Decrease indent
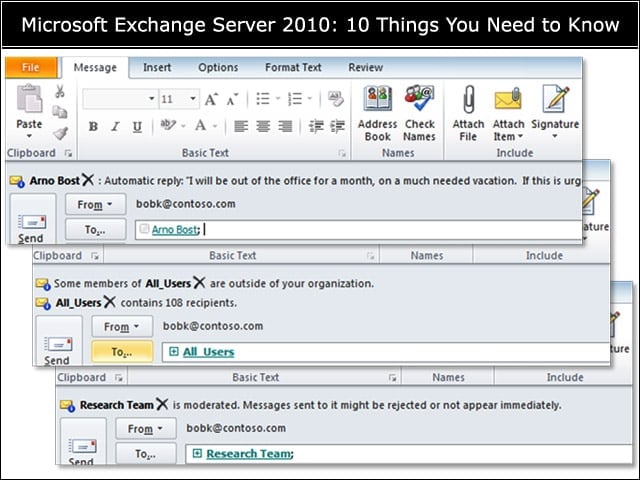640x480 pixels. [316, 126]
